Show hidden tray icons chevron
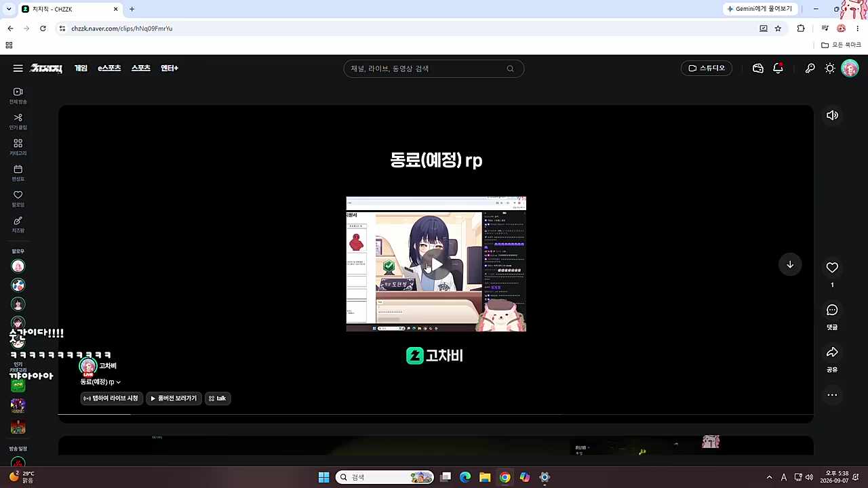Image resolution: width=868 pixels, height=488 pixels. coord(769,477)
